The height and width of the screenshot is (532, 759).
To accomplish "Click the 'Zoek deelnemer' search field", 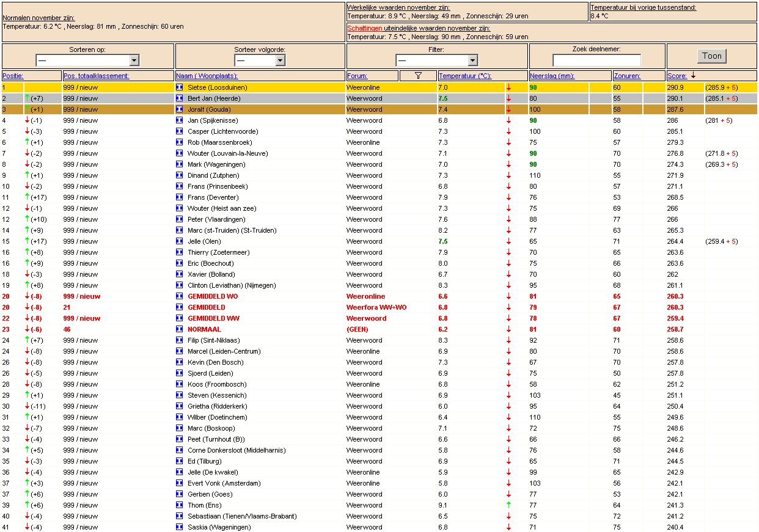I will pos(597,60).
